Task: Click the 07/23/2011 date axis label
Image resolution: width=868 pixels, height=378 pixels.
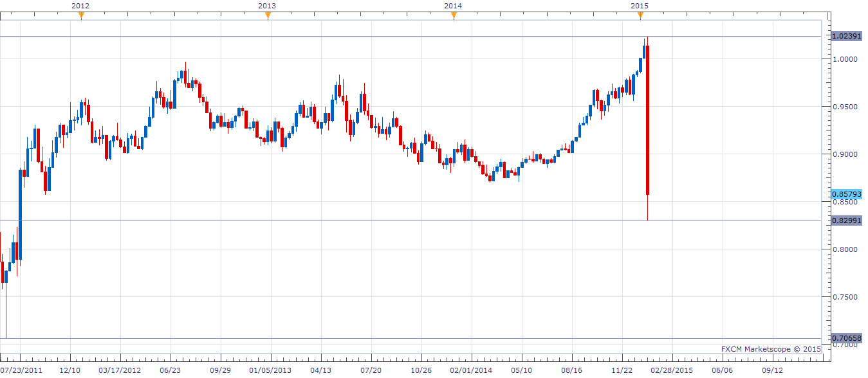Action: 20,370
